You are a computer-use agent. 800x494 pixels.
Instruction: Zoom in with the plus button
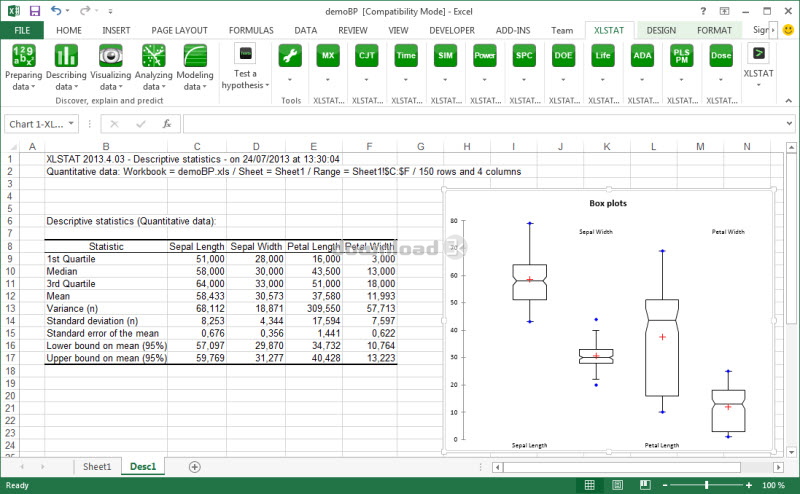[x=748, y=485]
